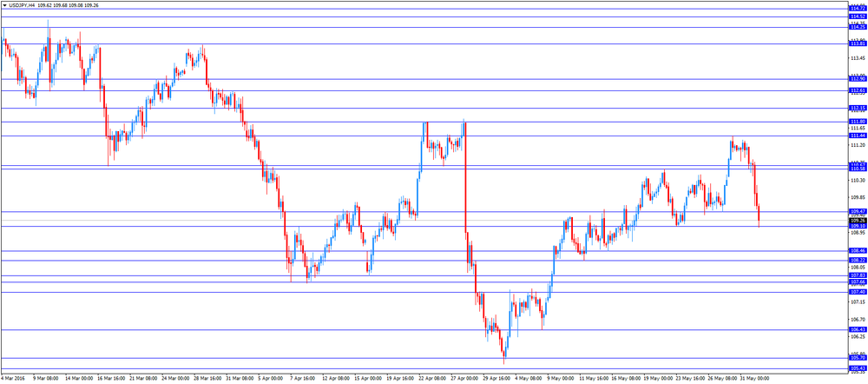Click the 111.20 price scale value
The image size is (868, 384).
[x=857, y=145]
